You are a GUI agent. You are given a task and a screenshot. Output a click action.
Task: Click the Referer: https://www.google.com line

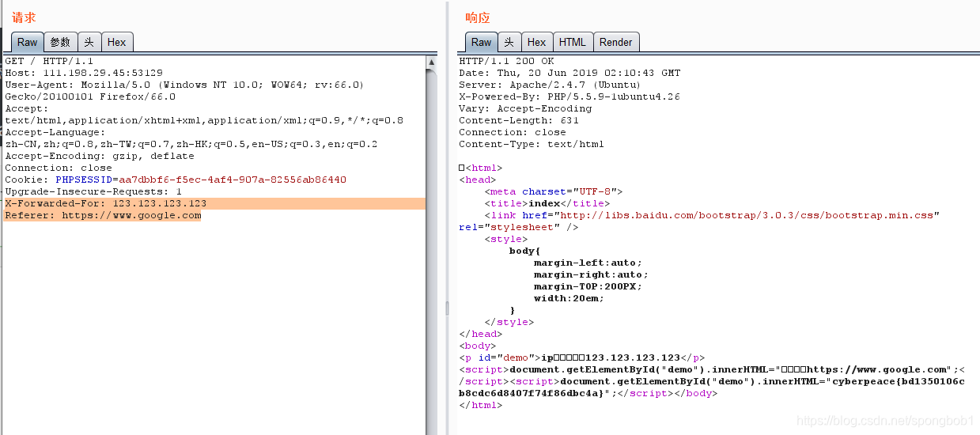click(x=103, y=215)
